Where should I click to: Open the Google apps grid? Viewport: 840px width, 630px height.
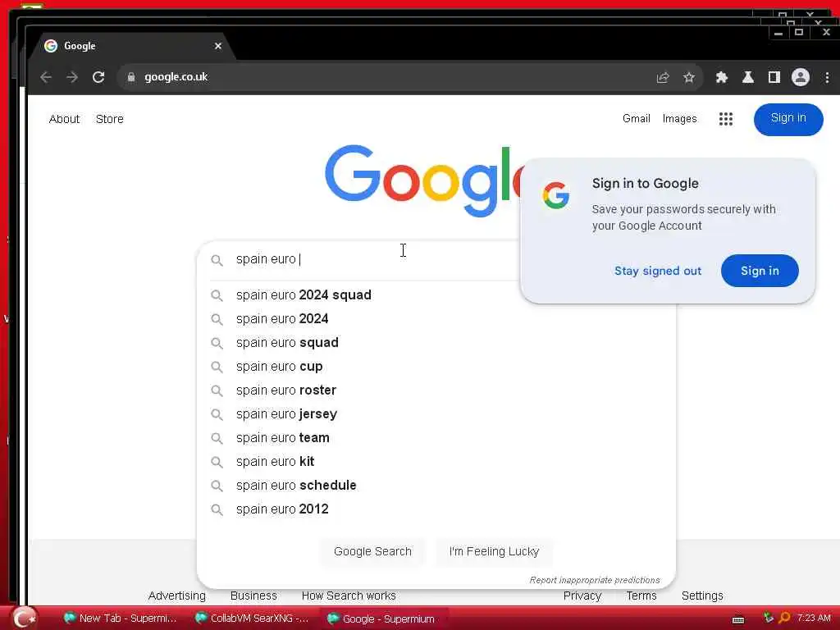pyautogui.click(x=726, y=119)
